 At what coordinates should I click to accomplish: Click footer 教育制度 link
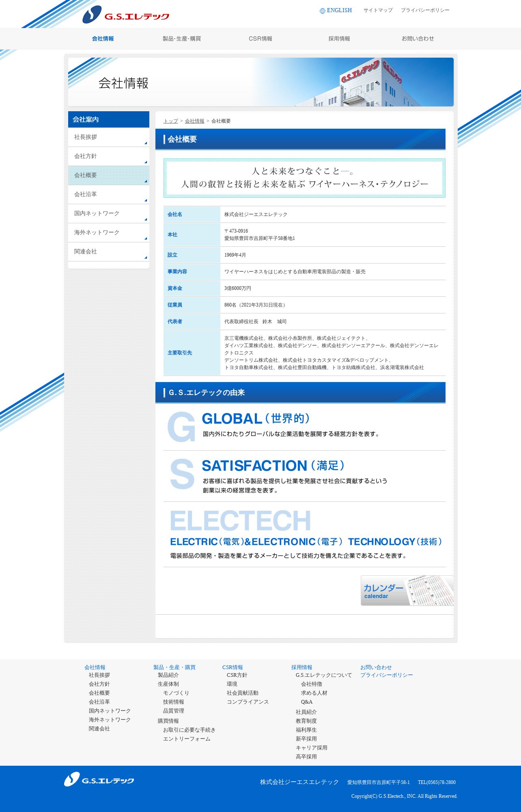[306, 721]
